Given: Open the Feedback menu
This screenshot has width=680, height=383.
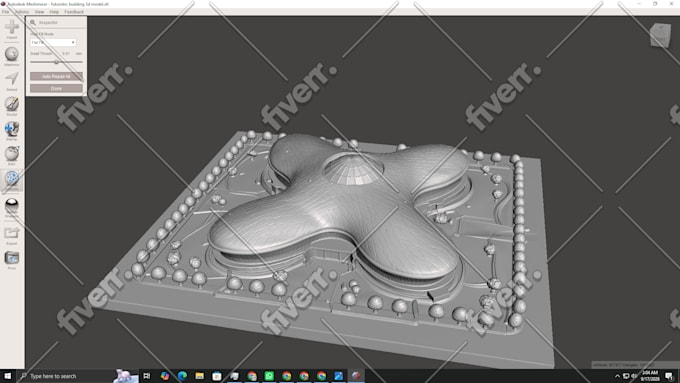Looking at the screenshot, I should point(74,12).
